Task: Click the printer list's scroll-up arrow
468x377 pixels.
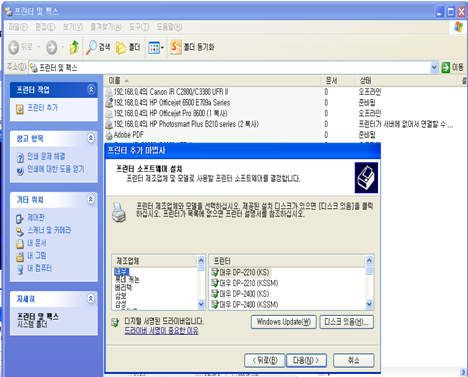Action: 369,260
